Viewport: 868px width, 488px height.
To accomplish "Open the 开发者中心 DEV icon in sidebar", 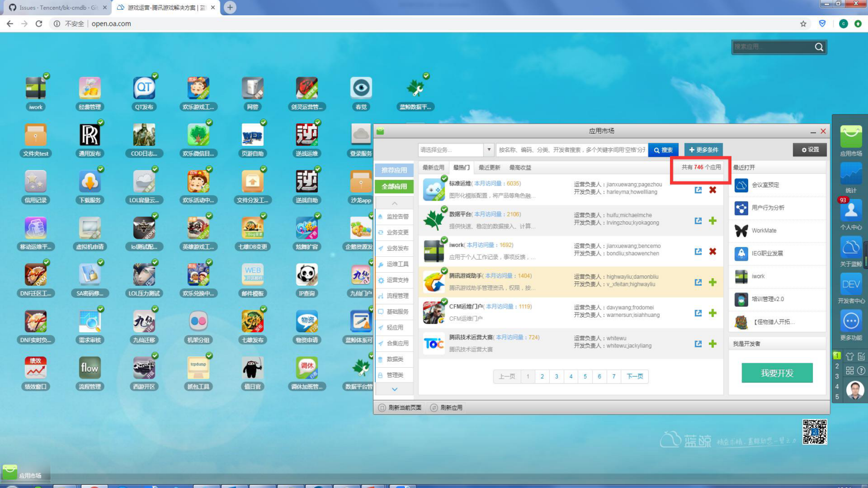I will [x=850, y=285].
